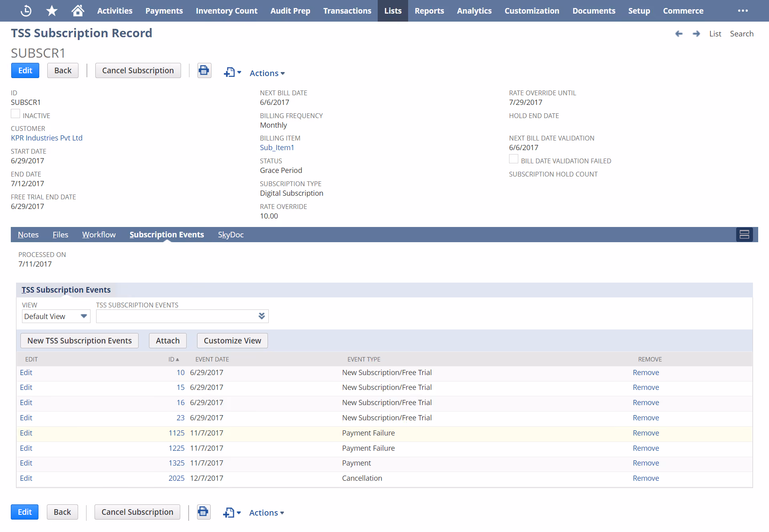The width and height of the screenshot is (769, 532).
Task: Click the Attach button
Action: point(168,341)
